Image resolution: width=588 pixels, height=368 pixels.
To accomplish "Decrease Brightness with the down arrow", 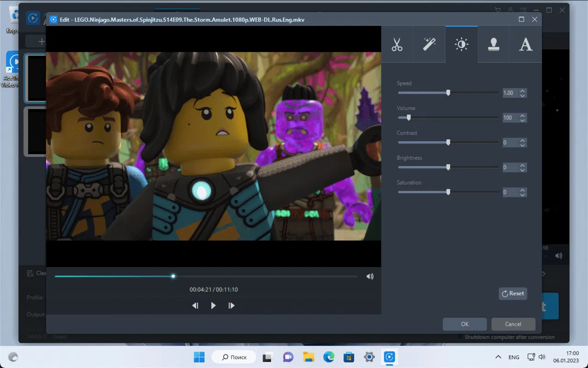I will (x=522, y=170).
